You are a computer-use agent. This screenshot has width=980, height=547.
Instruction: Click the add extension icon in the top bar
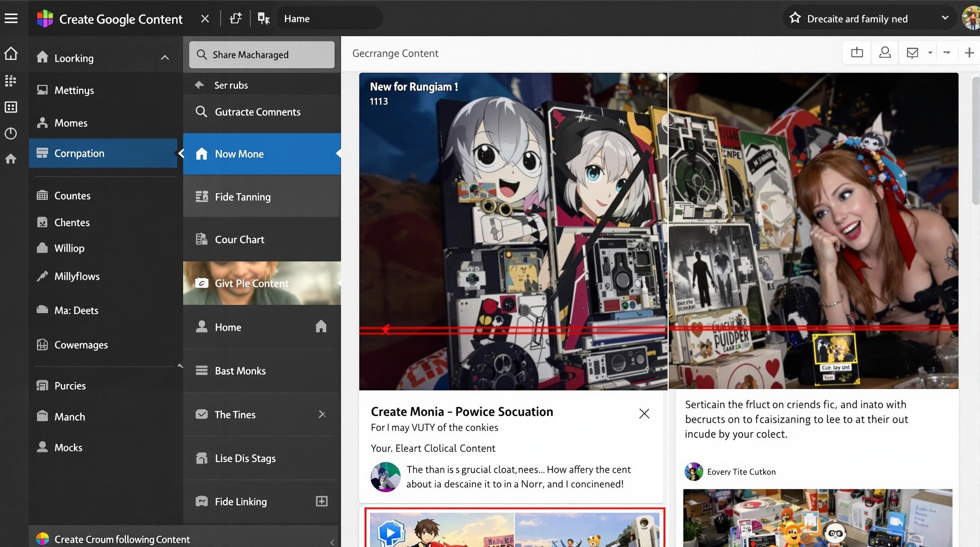click(235, 18)
